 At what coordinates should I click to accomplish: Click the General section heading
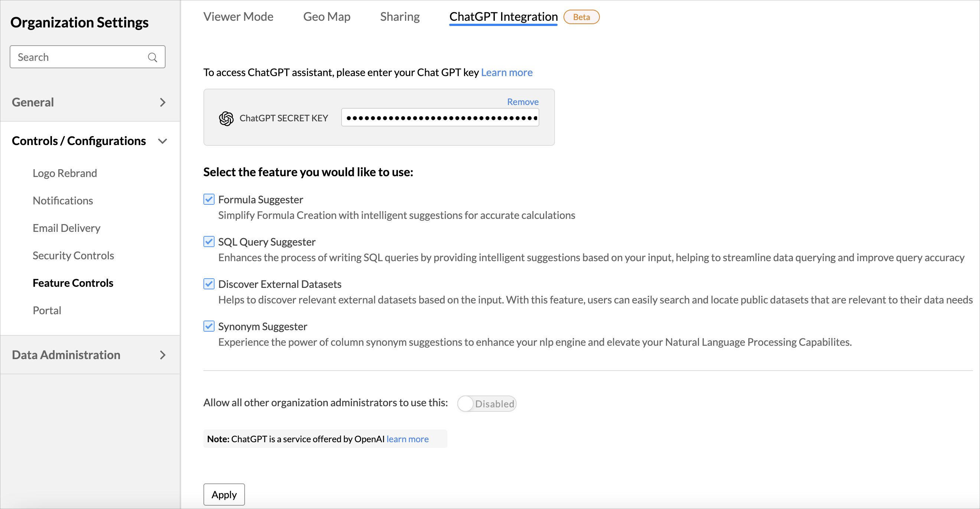click(x=33, y=102)
